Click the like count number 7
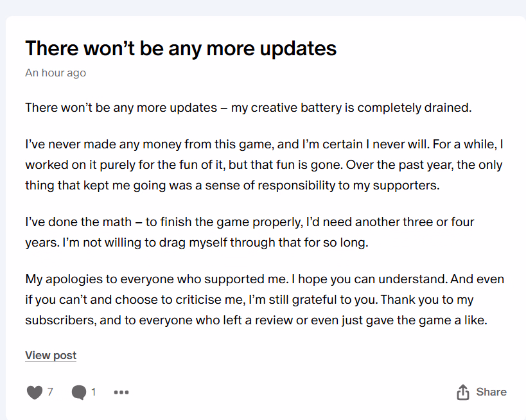526x420 pixels. 50,392
